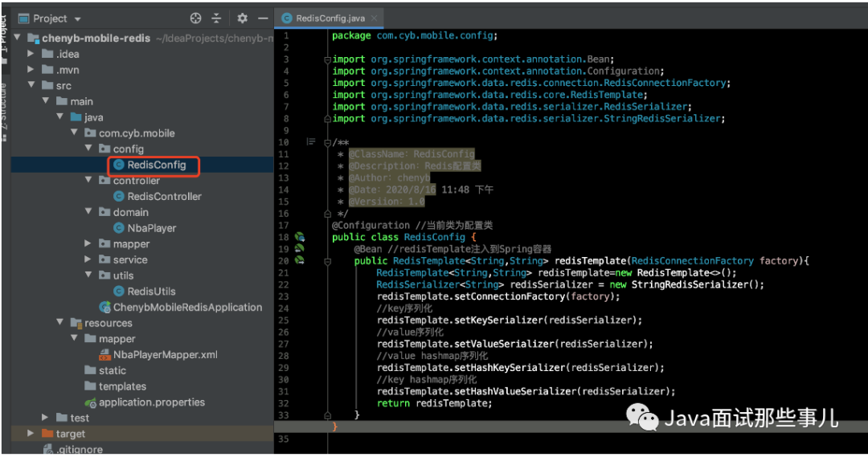Collapse the mapper folder under resources
Image resolution: width=868 pixels, height=457 pixels.
coord(75,338)
